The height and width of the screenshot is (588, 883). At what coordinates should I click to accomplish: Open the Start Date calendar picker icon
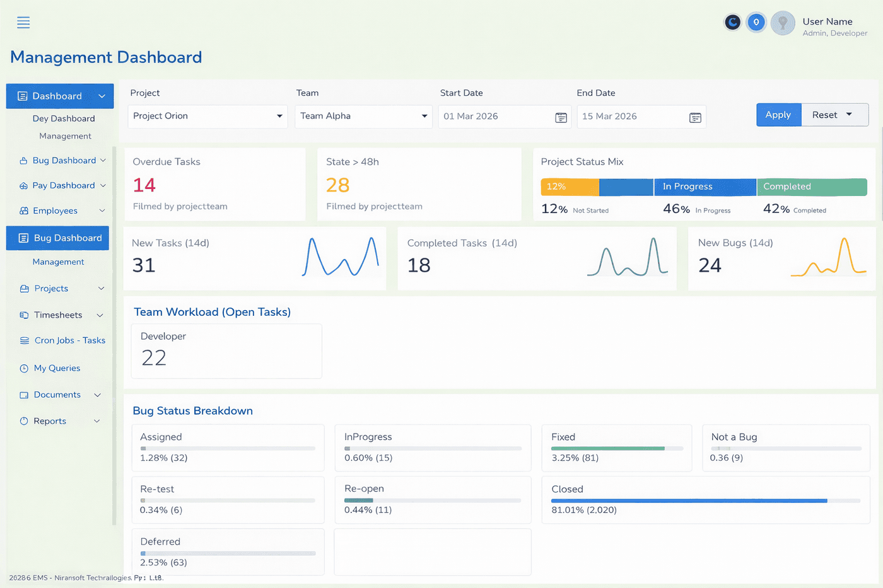[x=560, y=117]
